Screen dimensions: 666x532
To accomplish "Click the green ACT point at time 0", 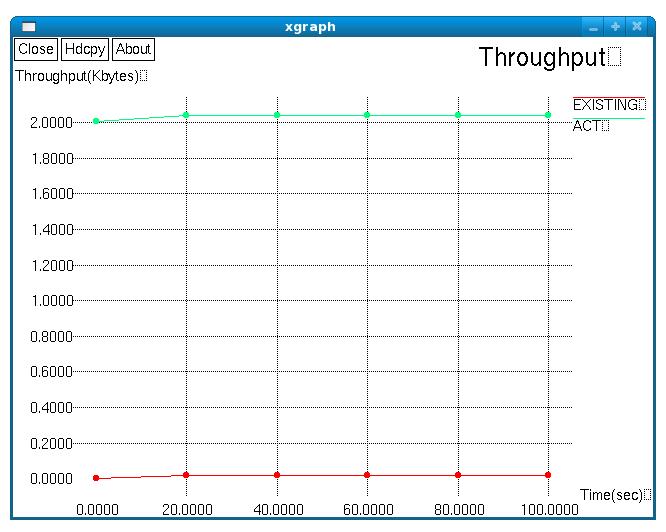I will pyautogui.click(x=96, y=121).
